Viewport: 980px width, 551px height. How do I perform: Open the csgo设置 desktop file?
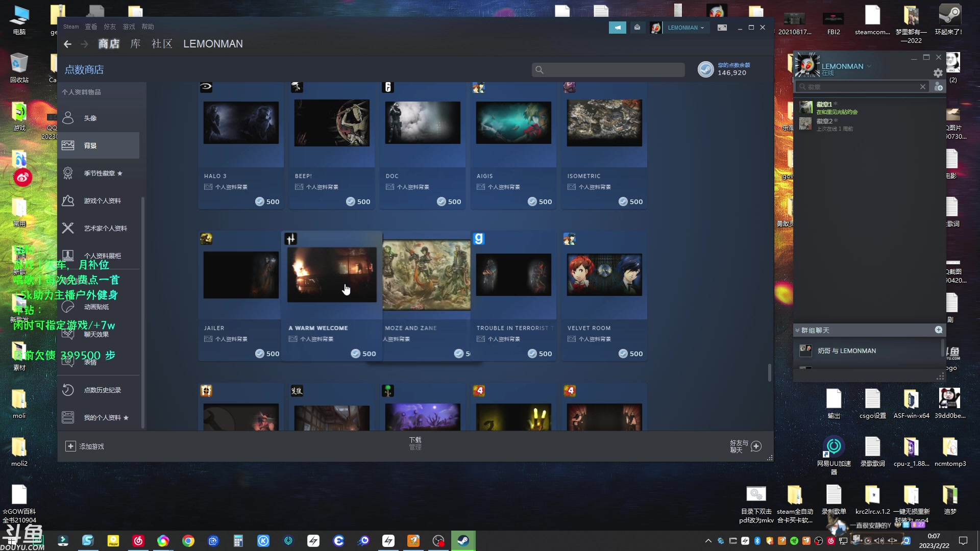coord(873,404)
